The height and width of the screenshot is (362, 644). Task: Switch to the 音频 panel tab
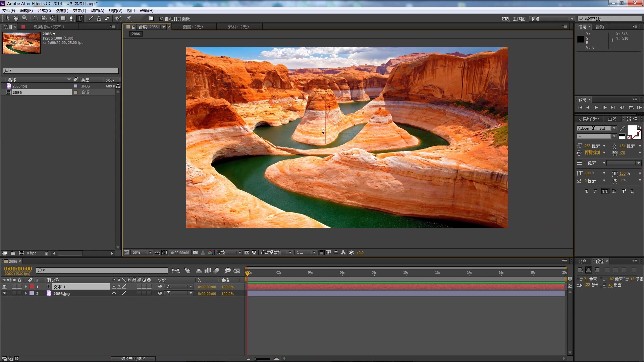[600, 27]
